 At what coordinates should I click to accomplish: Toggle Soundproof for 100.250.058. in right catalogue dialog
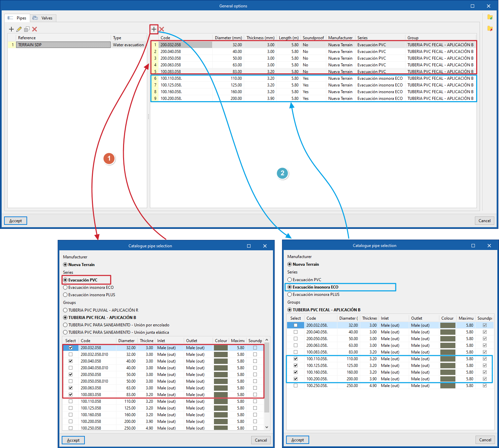pyautogui.click(x=485, y=386)
